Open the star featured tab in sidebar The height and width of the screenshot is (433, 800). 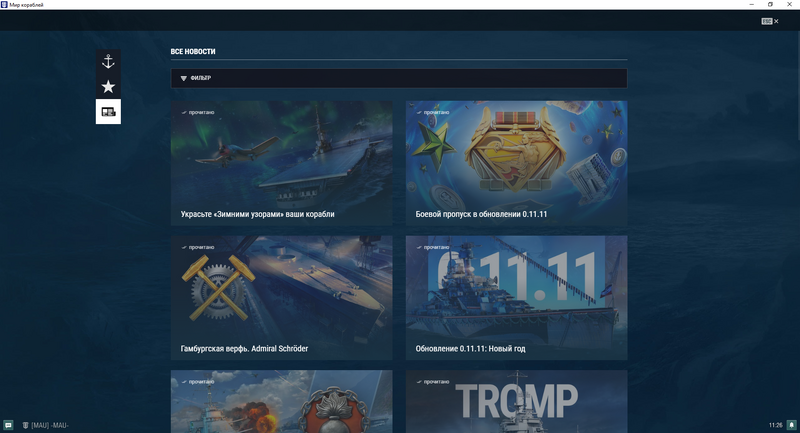[108, 86]
